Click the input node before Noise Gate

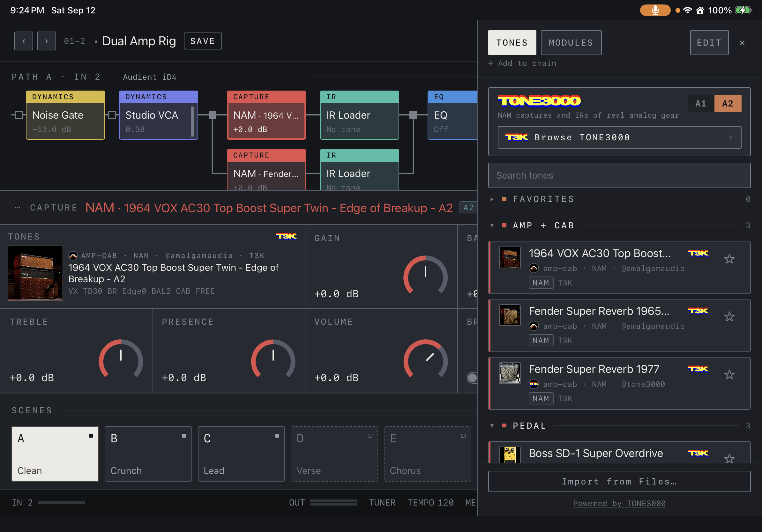tap(19, 115)
